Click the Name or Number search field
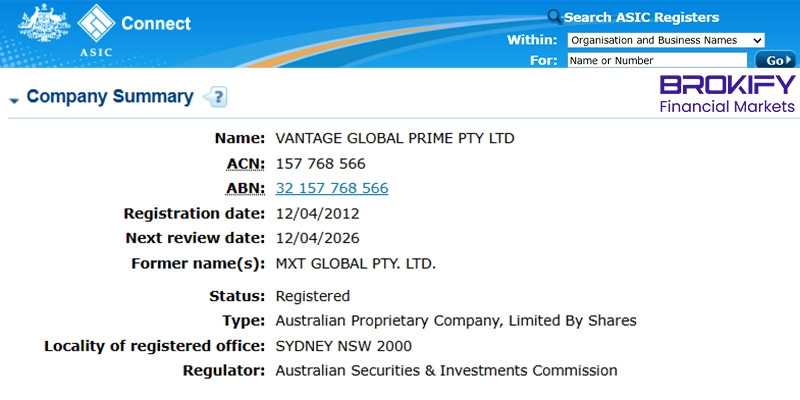800x400 pixels. point(656,60)
